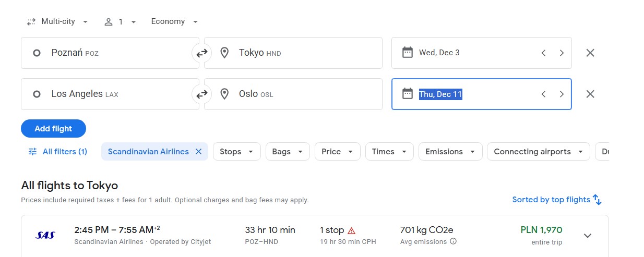
Task: Remove the Los Angeles to Oslo flight row
Action: [x=590, y=94]
